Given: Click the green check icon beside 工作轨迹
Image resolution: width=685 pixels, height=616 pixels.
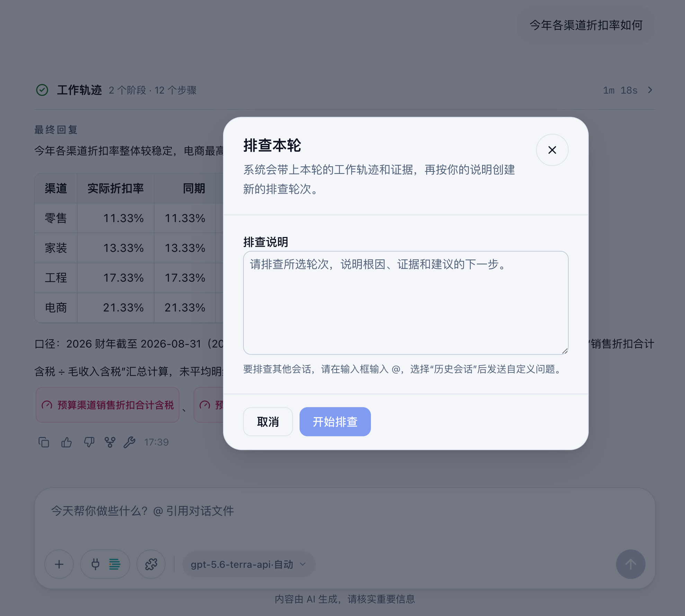Looking at the screenshot, I should coord(42,90).
